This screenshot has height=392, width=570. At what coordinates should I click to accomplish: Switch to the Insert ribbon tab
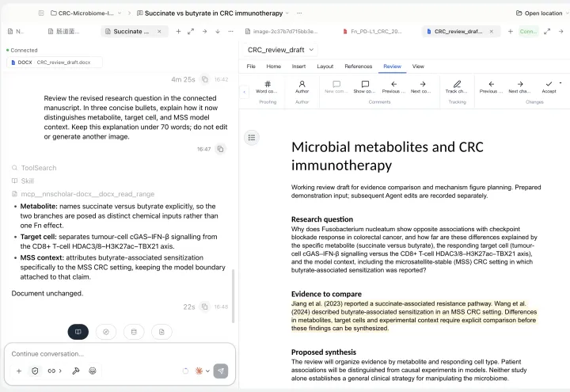[x=298, y=67]
